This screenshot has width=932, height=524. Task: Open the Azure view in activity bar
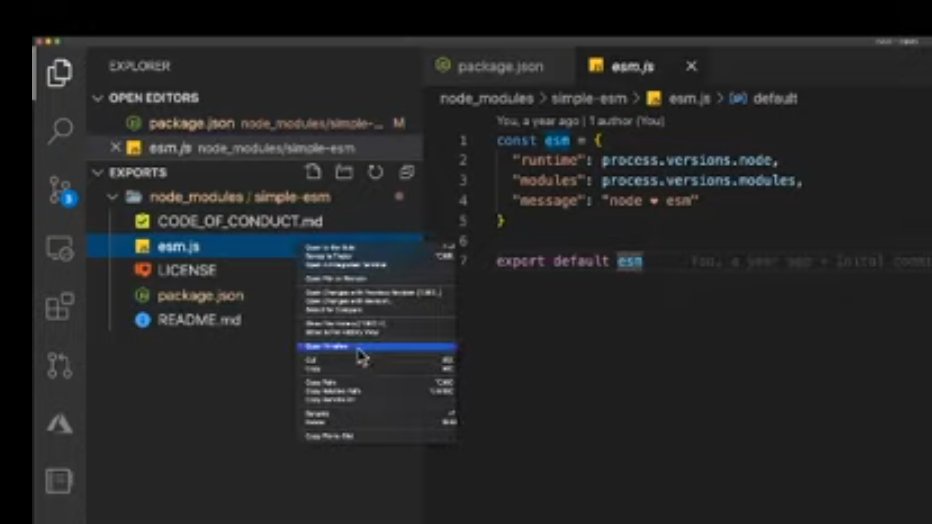click(60, 423)
